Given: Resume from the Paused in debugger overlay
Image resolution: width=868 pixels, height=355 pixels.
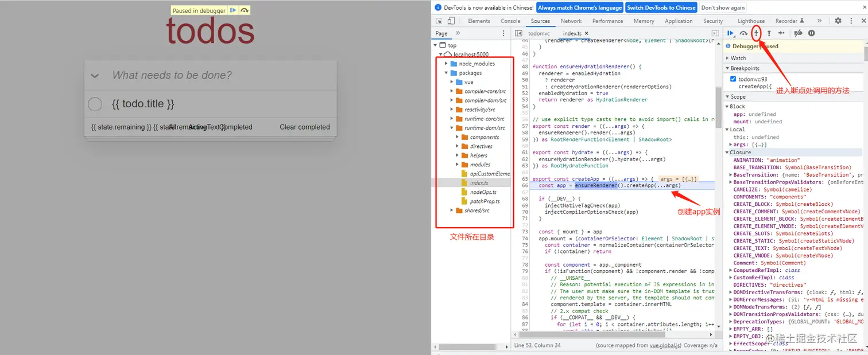Looking at the screenshot, I should (232, 10).
